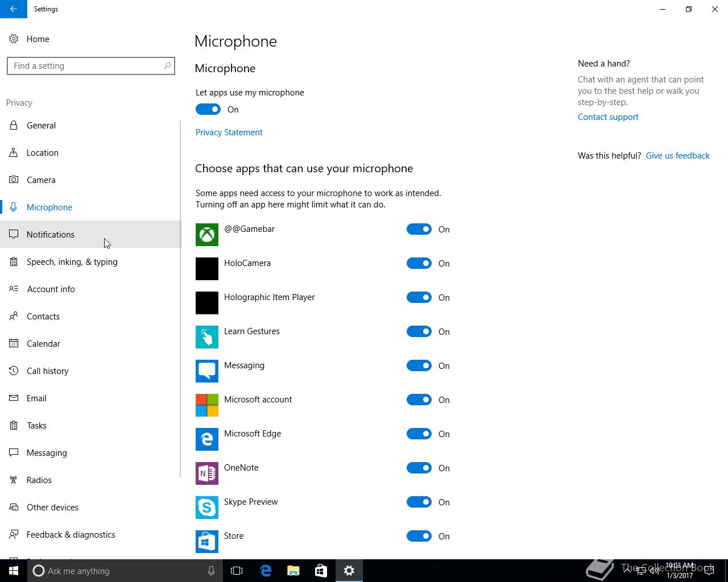
Task: Click the Settings back arrow icon
Action: 14,9
